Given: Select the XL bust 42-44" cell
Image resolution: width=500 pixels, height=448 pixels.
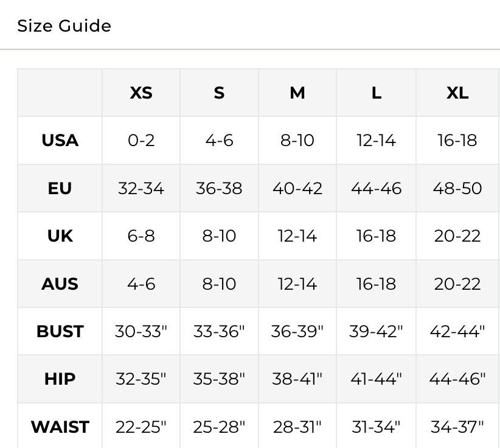Looking at the screenshot, I should pos(457,332).
